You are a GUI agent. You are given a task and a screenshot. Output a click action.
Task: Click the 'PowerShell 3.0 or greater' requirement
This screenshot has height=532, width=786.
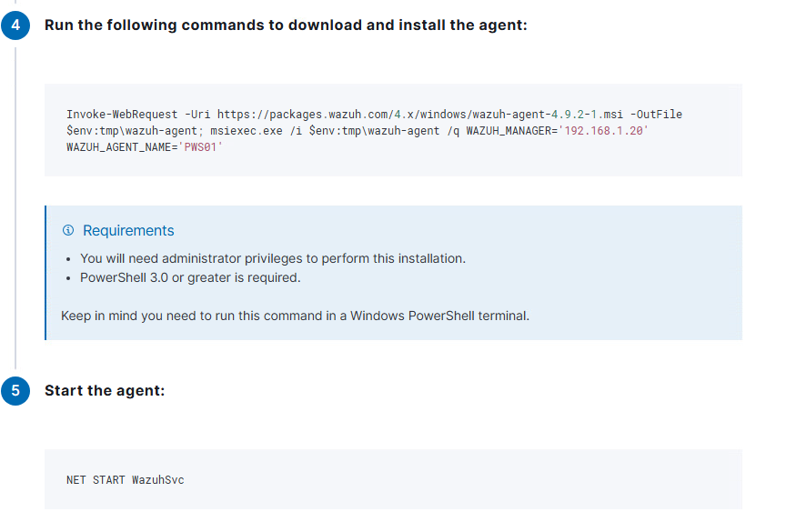(190, 277)
